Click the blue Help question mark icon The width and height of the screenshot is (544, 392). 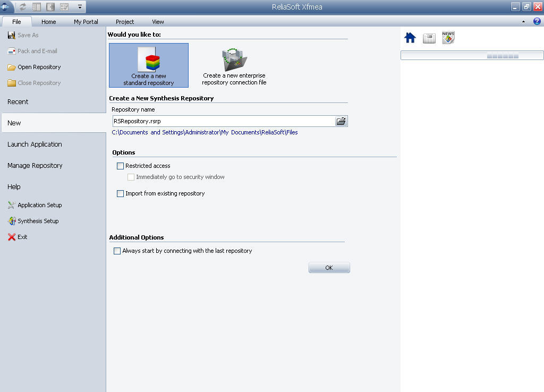pos(537,21)
